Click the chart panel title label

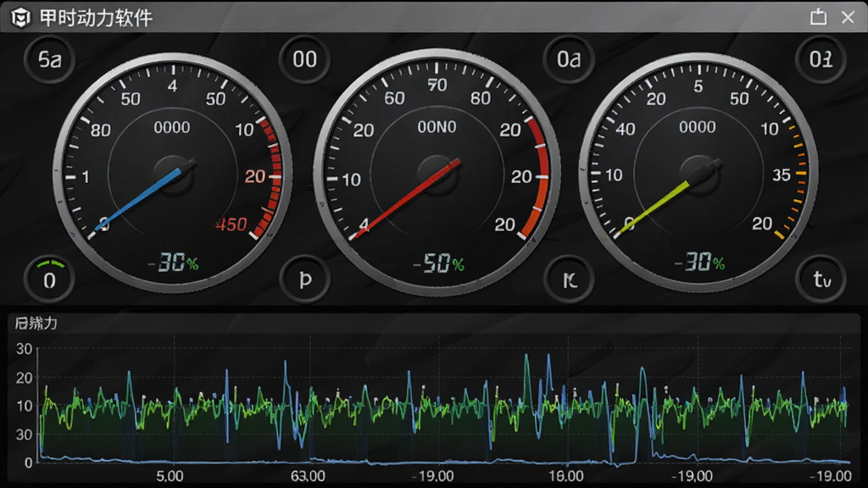click(36, 323)
